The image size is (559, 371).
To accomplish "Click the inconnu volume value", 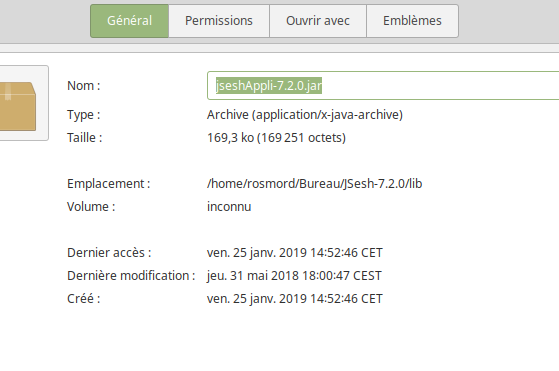I will pyautogui.click(x=229, y=207).
